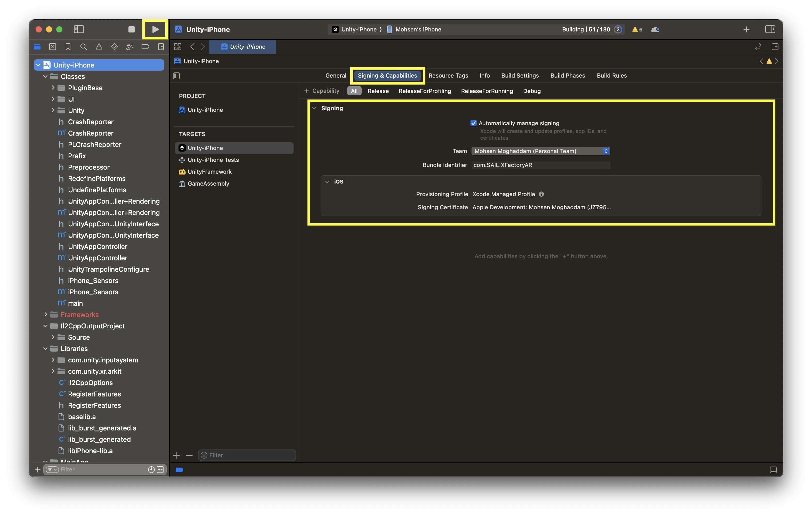Click the Provisioning Profile info icon
Image resolution: width=812 pixels, height=515 pixels.
point(541,194)
